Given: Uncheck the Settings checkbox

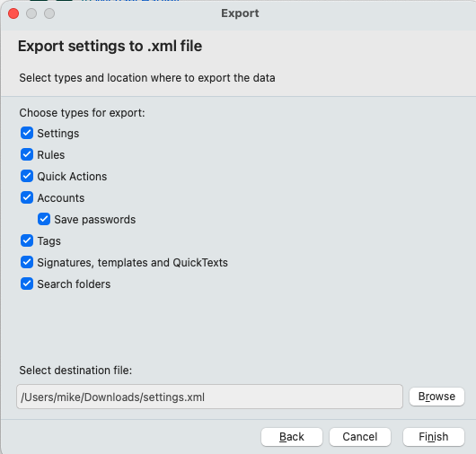Looking at the screenshot, I should click(27, 133).
